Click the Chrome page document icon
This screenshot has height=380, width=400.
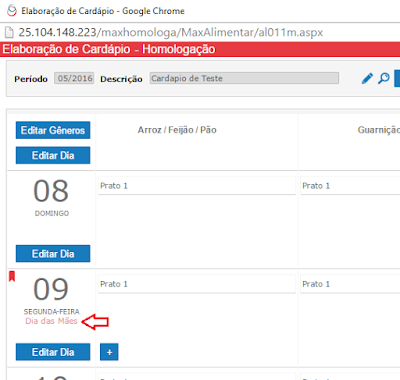[9, 32]
